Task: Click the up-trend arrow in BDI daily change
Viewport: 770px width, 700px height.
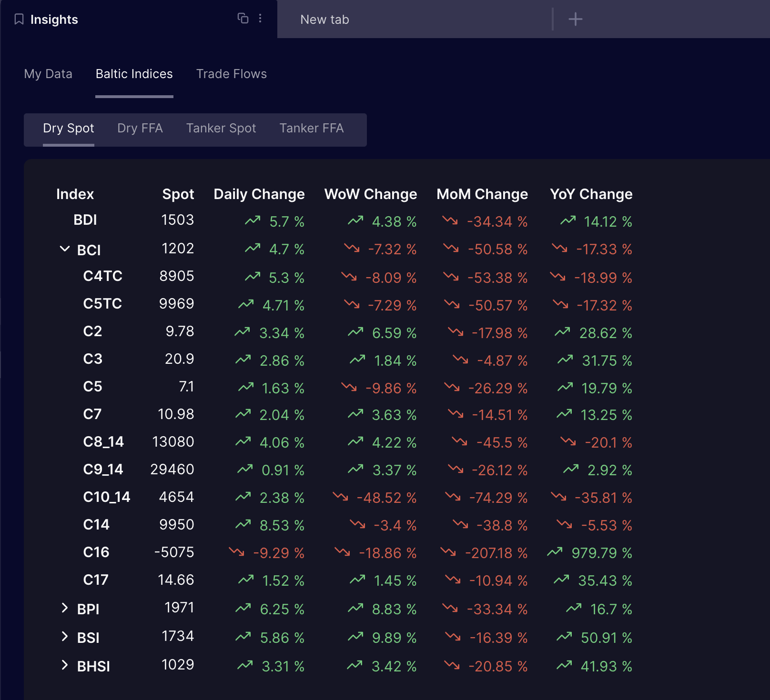Action: (x=253, y=220)
